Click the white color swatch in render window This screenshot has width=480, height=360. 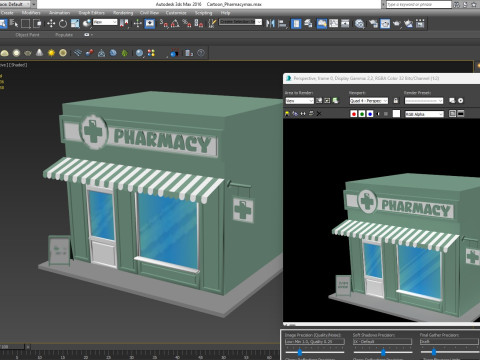tap(396, 114)
